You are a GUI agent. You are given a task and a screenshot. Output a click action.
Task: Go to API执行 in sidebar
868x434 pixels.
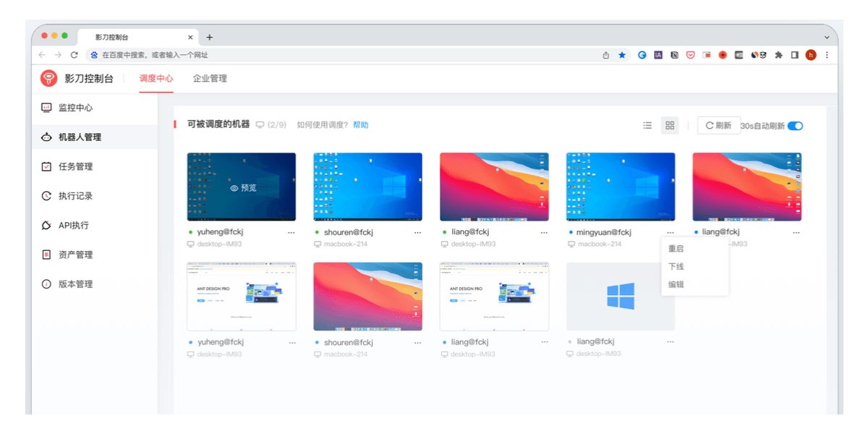click(x=73, y=226)
